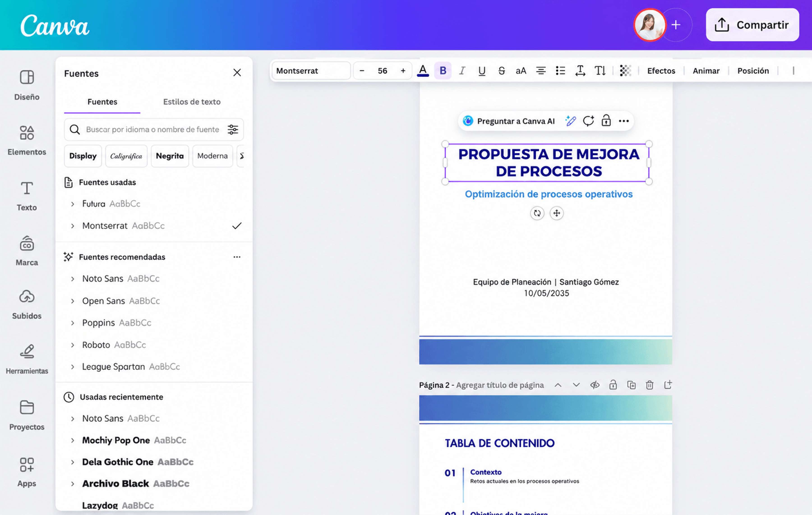Open the Diseño sidebar panel

pos(27,85)
